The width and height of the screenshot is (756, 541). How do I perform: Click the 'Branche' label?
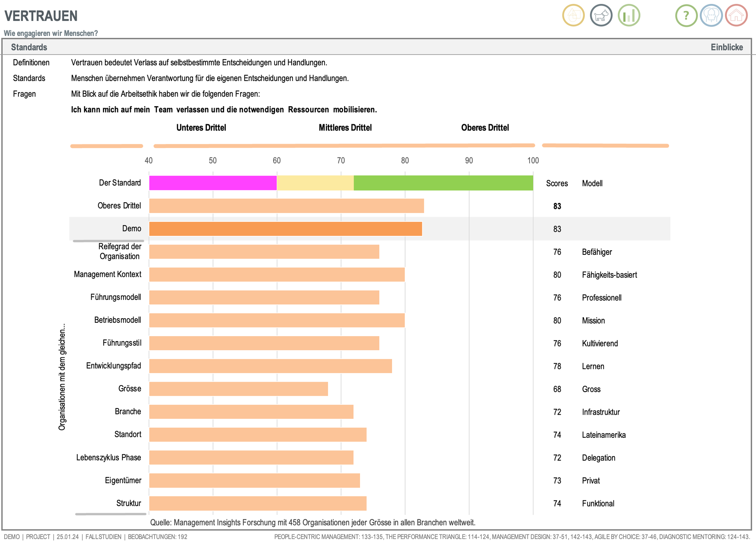point(128,412)
